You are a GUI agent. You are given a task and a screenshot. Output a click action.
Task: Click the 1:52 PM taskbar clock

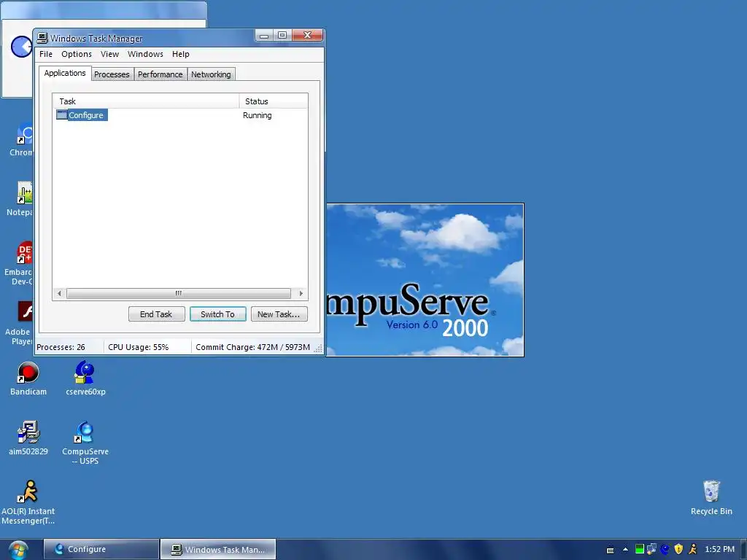(719, 549)
